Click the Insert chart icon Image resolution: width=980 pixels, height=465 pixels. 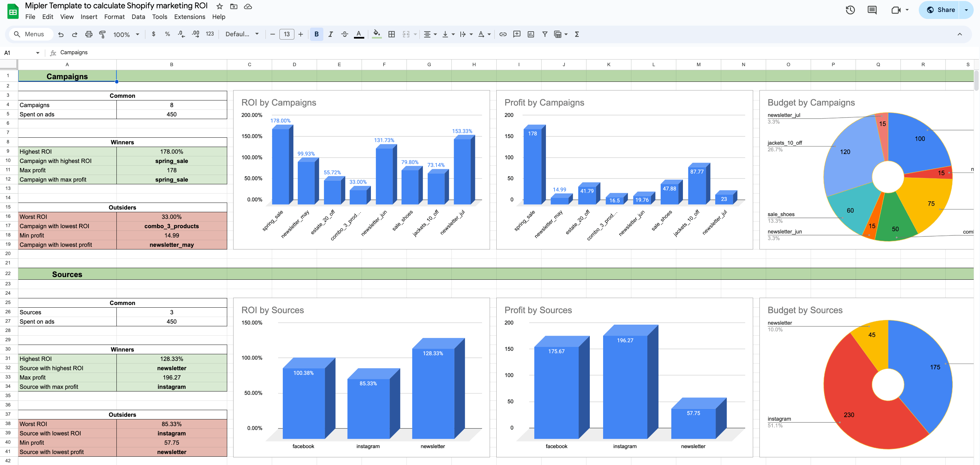(x=531, y=34)
